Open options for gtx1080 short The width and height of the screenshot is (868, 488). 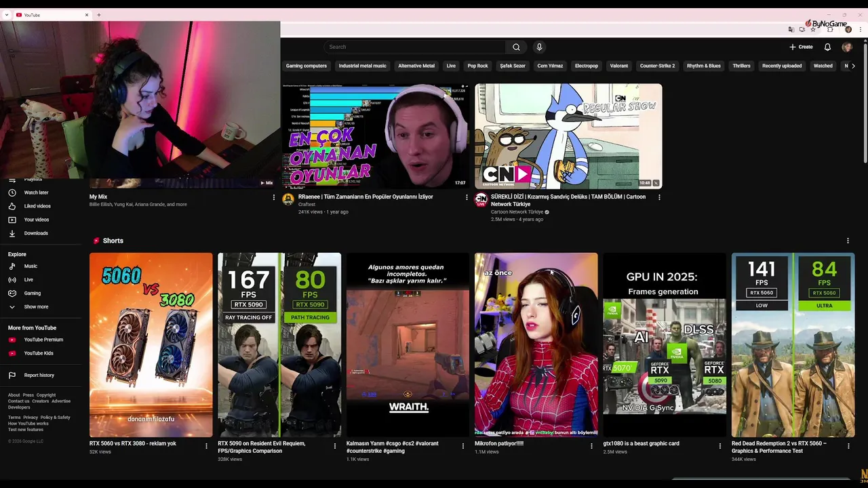pyautogui.click(x=720, y=446)
